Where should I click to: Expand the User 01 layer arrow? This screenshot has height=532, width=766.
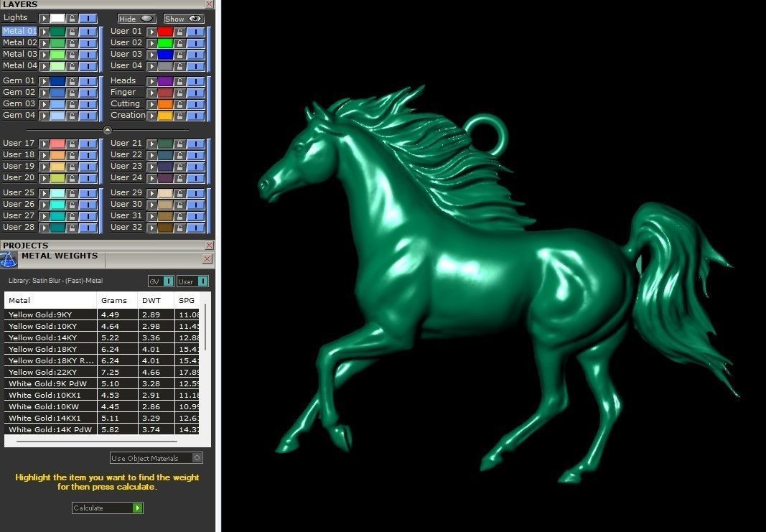point(152,32)
